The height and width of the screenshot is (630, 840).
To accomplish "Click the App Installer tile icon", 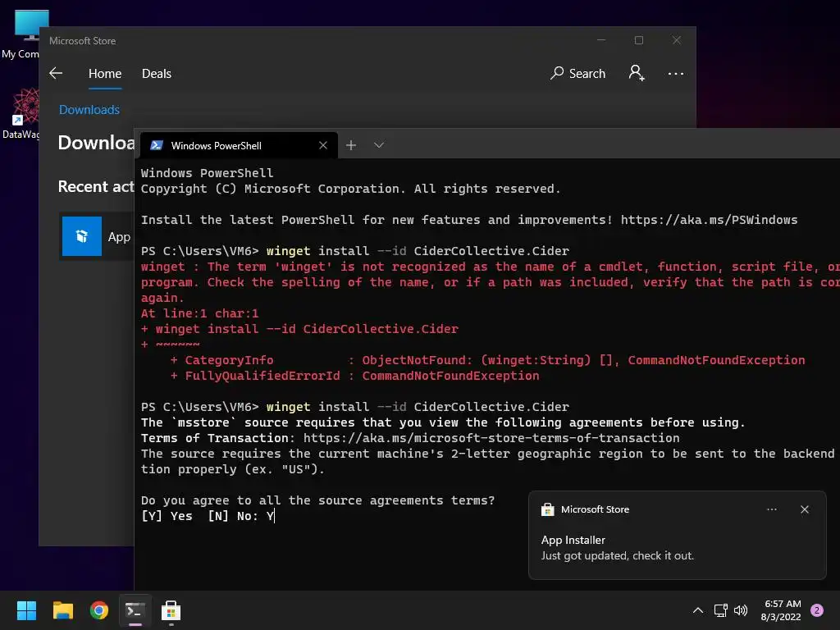I will click(x=82, y=236).
